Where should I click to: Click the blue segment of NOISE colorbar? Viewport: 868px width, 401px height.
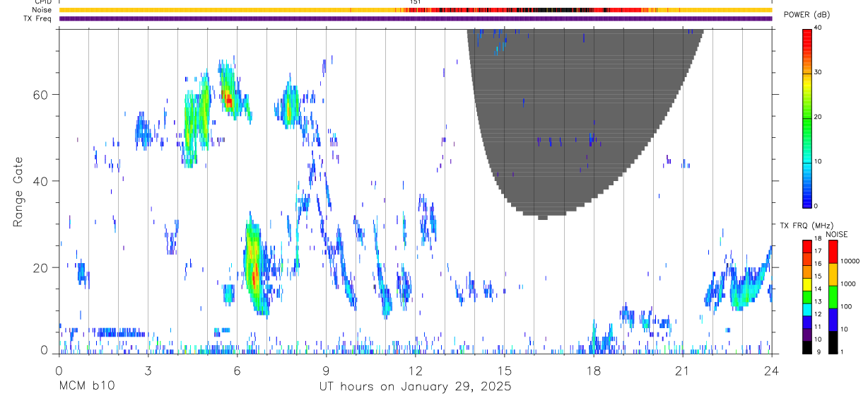coord(832,320)
